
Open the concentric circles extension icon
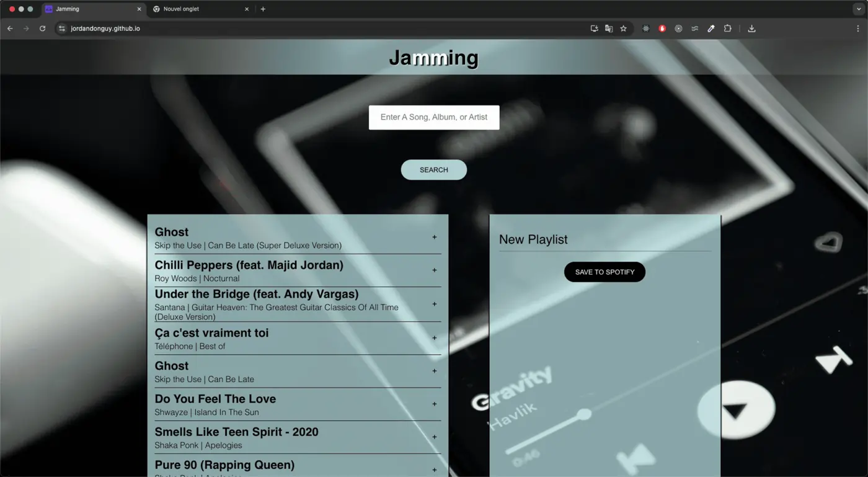pyautogui.click(x=678, y=29)
